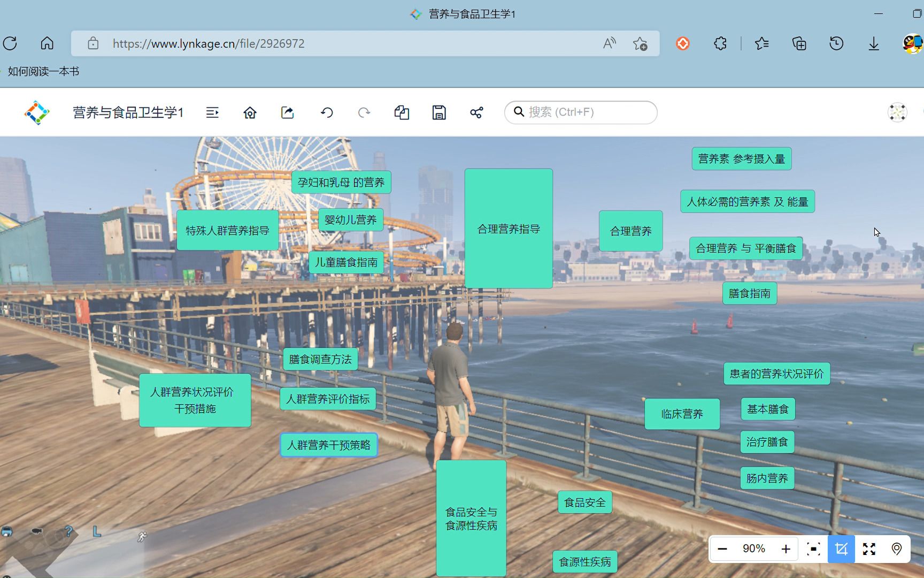Fit map to screen icon
Image resolution: width=924 pixels, height=578 pixels.
coord(813,549)
